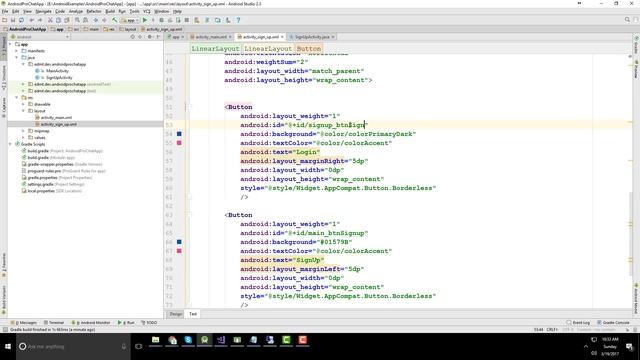Image resolution: width=640 pixels, height=360 pixels.
Task: Collapse the Gradle Scripts node
Action: tap(10, 144)
